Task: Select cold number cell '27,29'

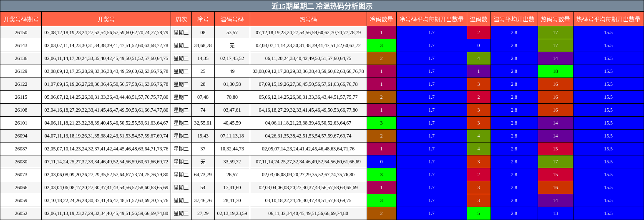Action: (x=203, y=213)
